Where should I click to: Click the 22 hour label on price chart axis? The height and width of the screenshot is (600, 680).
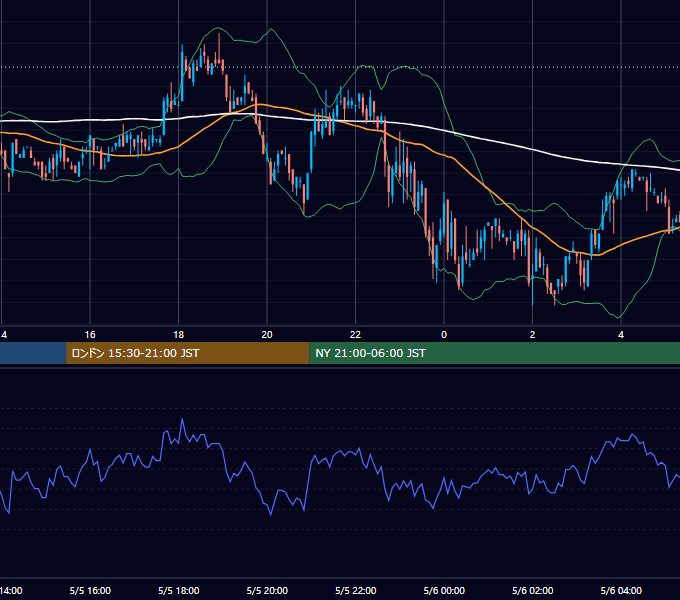[355, 335]
